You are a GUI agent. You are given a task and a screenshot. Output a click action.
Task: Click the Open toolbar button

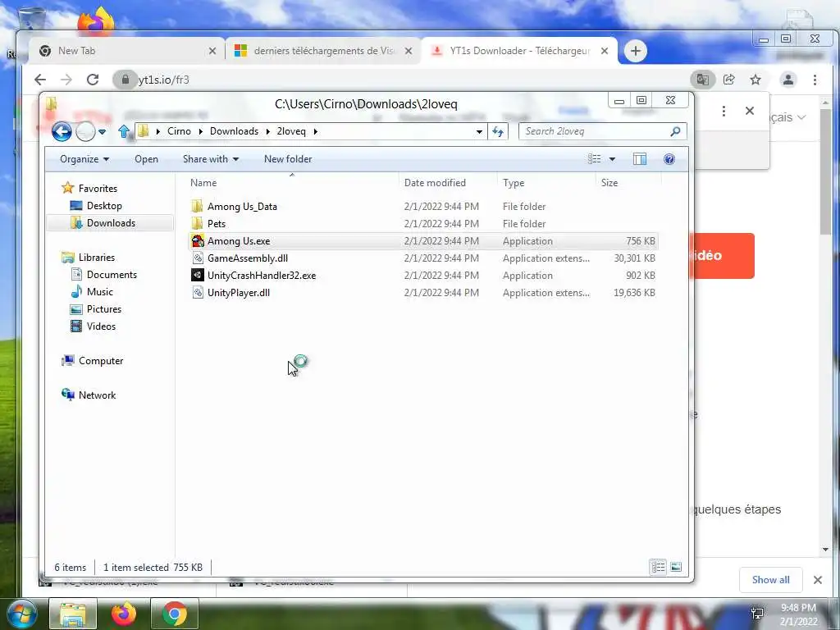146,159
